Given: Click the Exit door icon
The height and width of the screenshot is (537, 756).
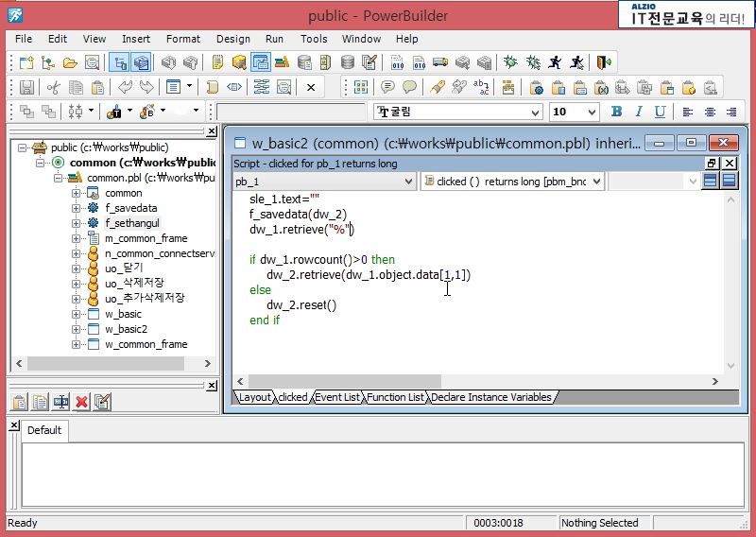Looking at the screenshot, I should point(604,62).
